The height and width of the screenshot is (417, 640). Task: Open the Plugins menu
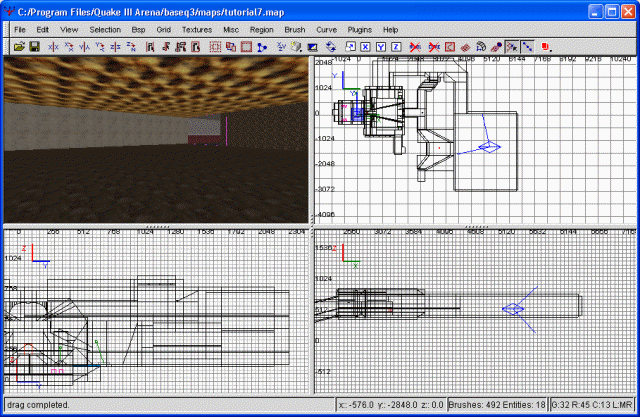click(x=360, y=30)
